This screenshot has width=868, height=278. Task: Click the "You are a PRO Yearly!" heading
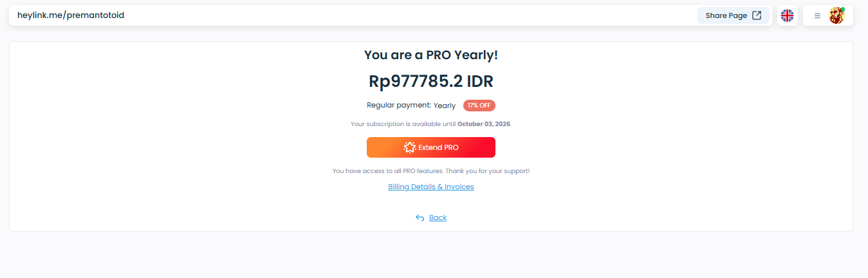[x=431, y=55]
